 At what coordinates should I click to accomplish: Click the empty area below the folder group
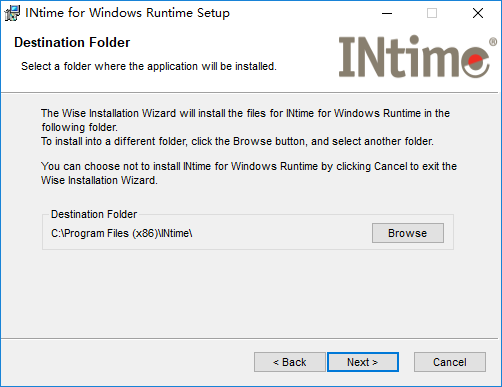pos(248,293)
